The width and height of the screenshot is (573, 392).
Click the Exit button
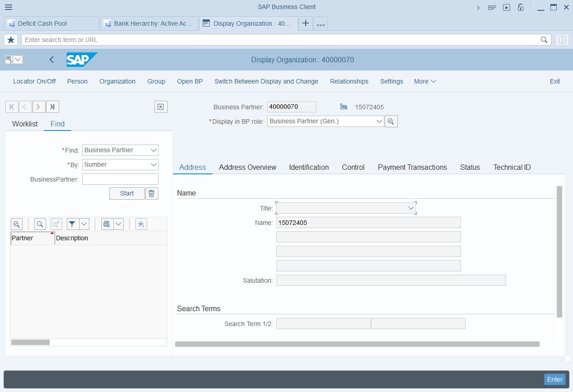tap(555, 81)
